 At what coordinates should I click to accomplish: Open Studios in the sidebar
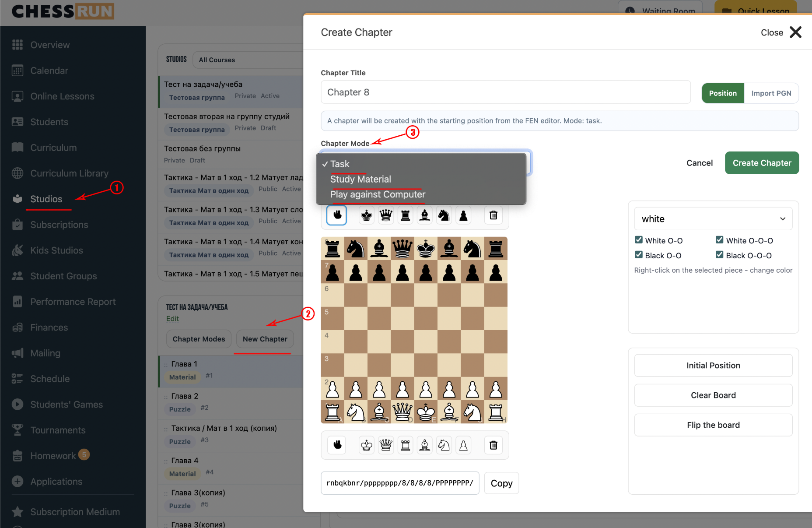coord(46,199)
